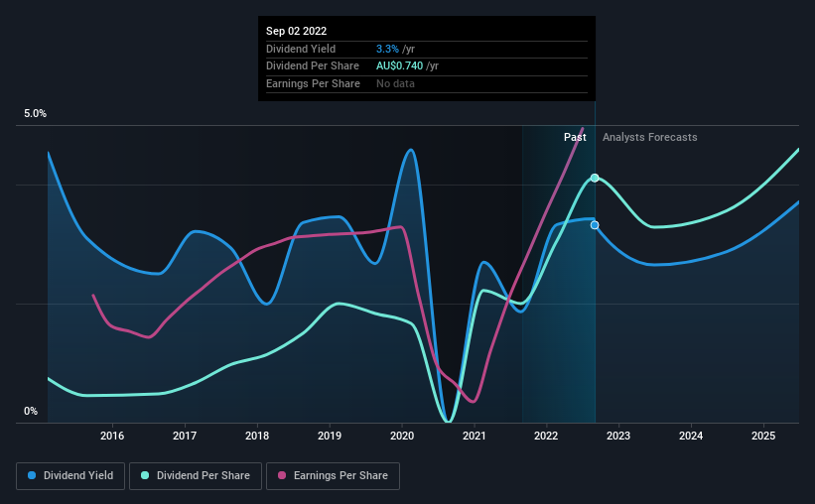Click the 'Dividend Yield' tooltip row label
The image size is (815, 504).
(x=301, y=49)
